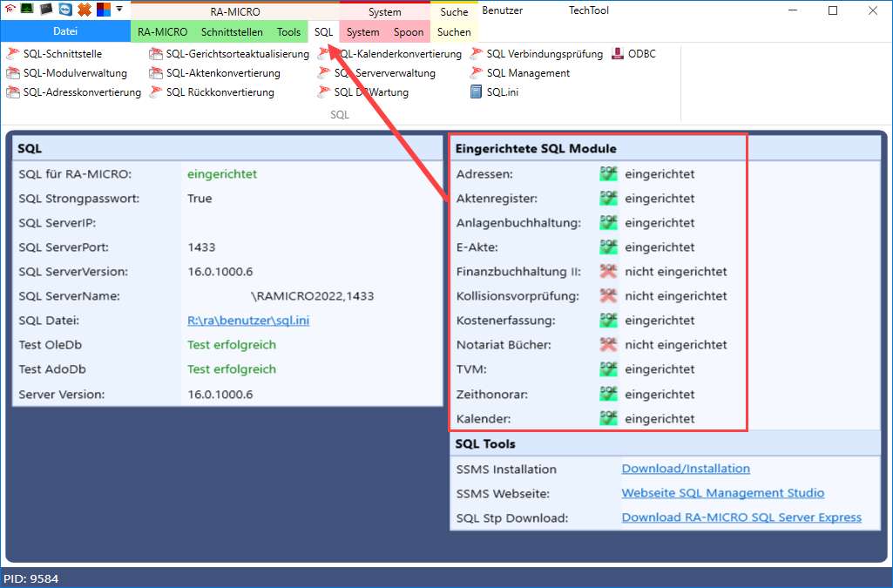Select the green 'eingerichtet' value for SQL für RA-MICRO
Screen dimensions: 893x588
222,173
